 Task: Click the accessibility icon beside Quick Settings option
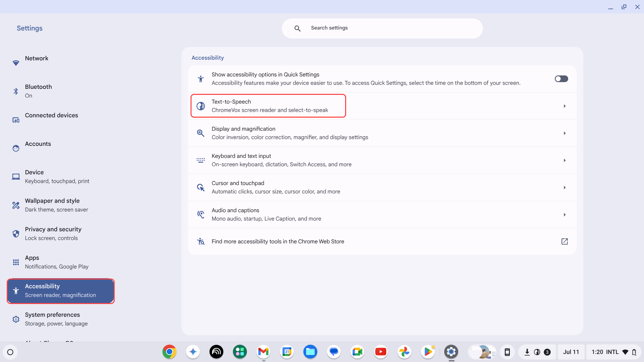(201, 79)
